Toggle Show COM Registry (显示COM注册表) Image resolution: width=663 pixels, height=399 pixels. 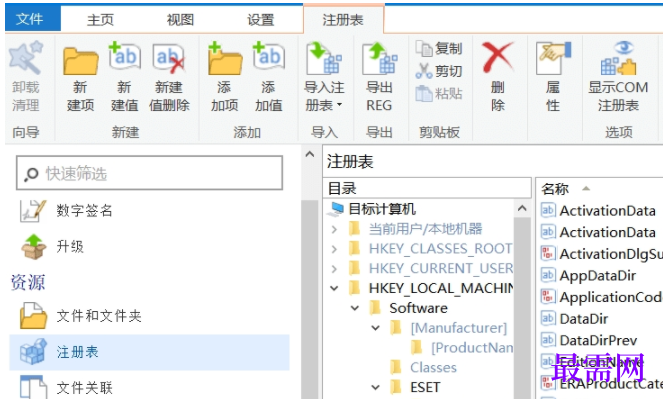point(618,77)
